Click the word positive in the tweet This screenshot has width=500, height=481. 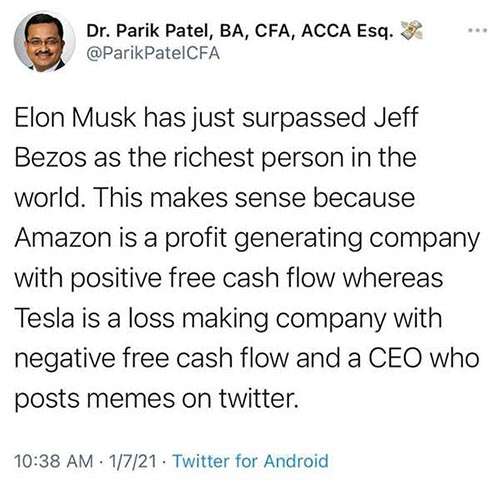[117, 279]
